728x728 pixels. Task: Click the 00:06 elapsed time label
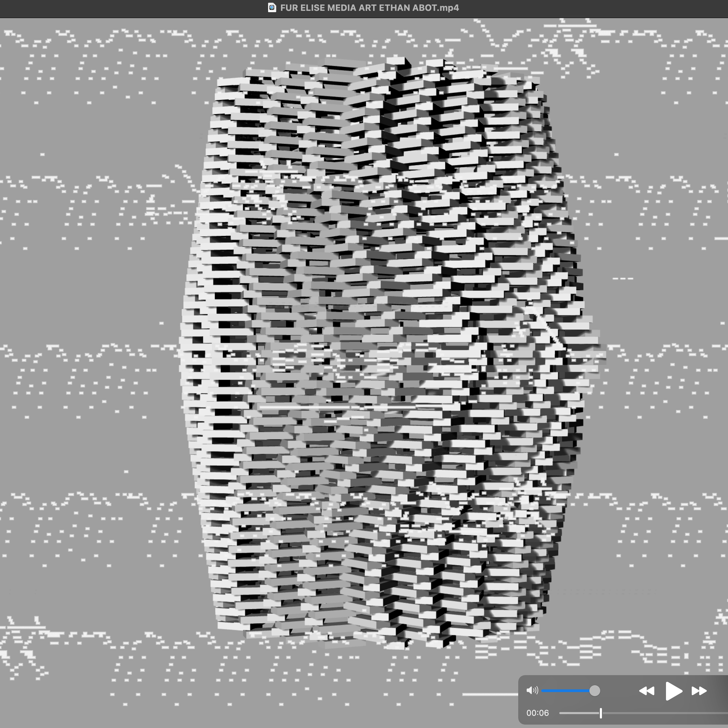[538, 713]
